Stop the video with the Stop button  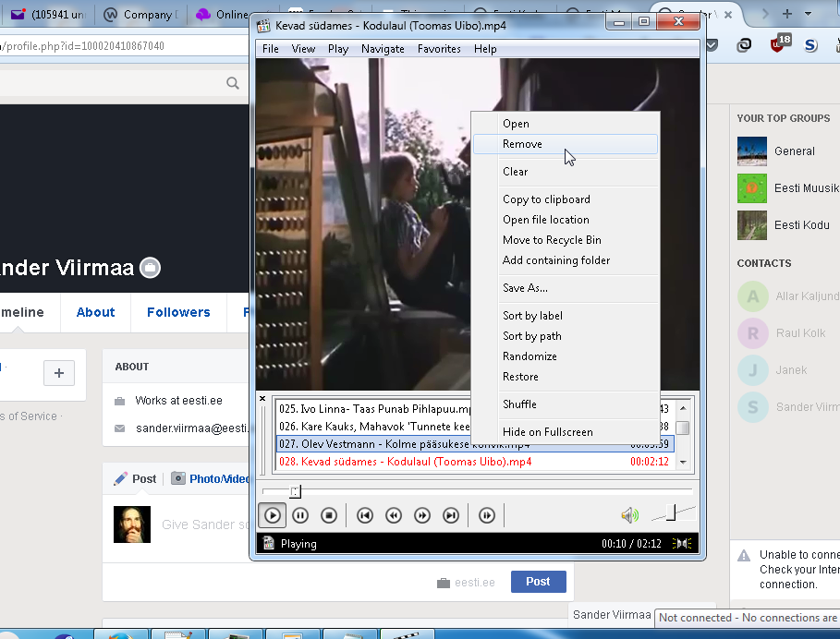click(328, 515)
